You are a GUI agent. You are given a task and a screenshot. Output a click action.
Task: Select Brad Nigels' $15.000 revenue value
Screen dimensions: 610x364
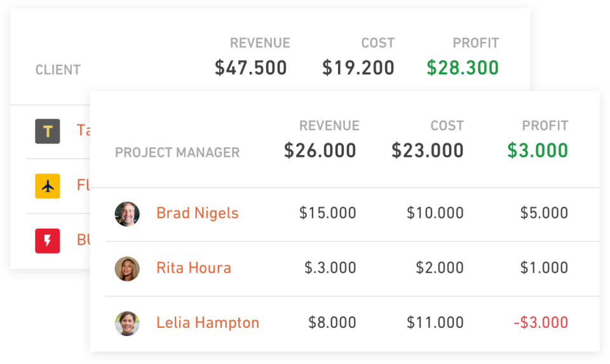click(328, 213)
